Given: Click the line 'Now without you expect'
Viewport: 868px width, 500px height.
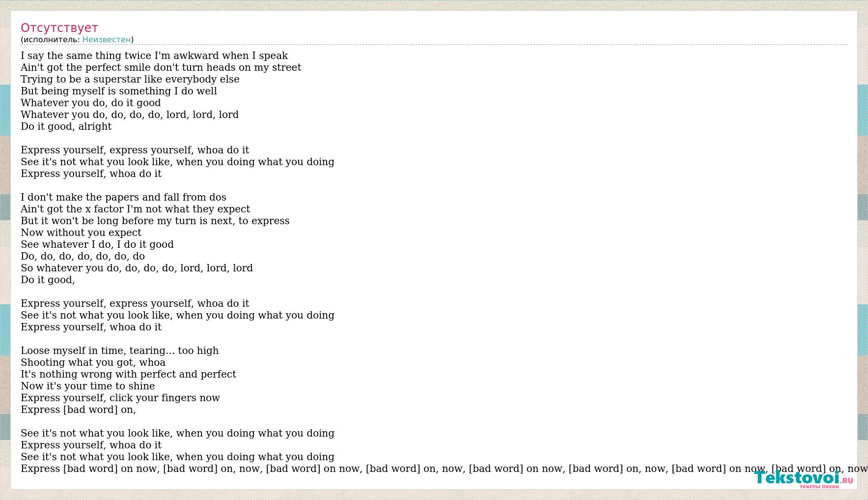Looking at the screenshot, I should 81,233.
